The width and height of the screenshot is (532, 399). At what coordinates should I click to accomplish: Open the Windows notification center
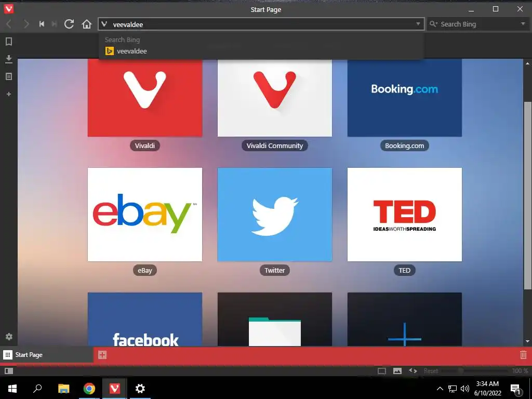516,389
